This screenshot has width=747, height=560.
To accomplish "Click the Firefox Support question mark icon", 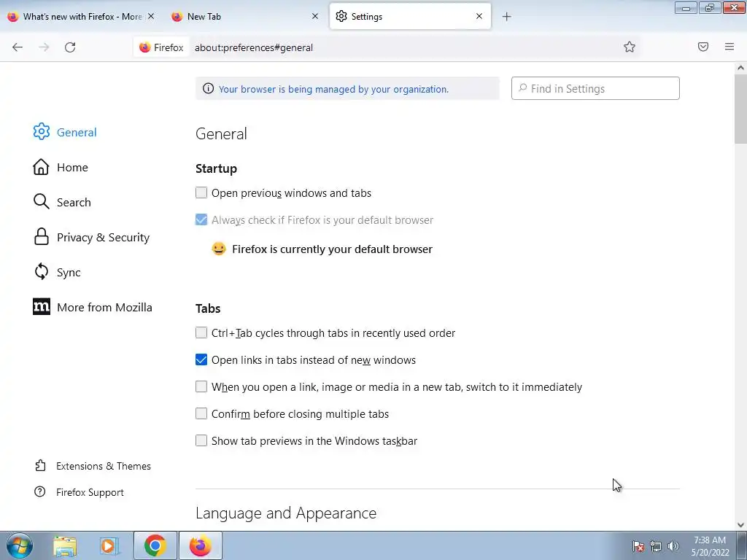I will 40,492.
